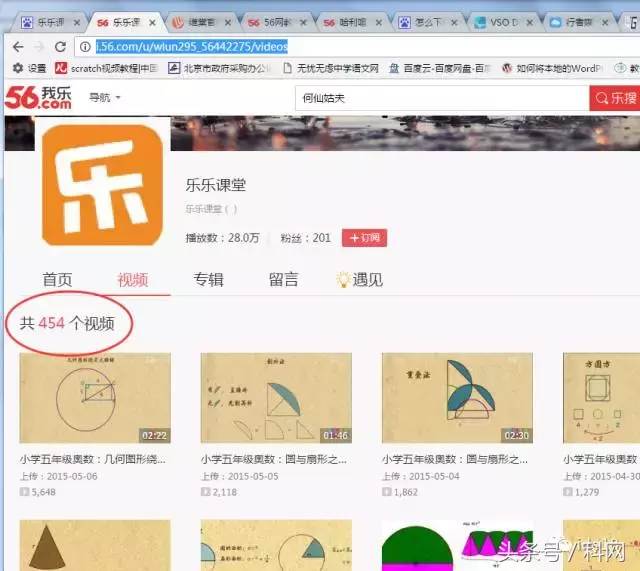Viewport: 640px width, 571px height.
Task: Click the red 乐搜 search button
Action: pyautogui.click(x=615, y=98)
